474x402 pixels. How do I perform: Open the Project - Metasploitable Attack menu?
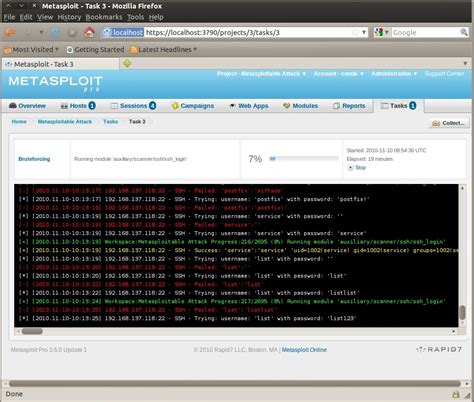261,74
